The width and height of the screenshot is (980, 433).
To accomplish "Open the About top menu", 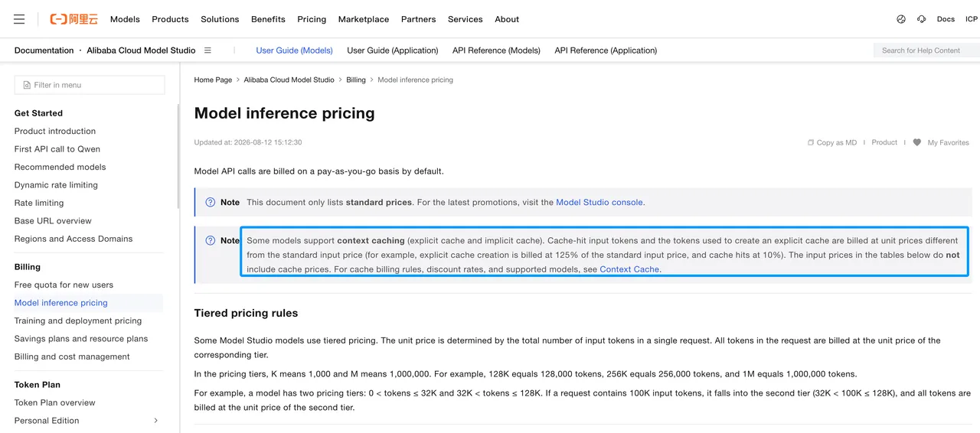I will click(507, 19).
